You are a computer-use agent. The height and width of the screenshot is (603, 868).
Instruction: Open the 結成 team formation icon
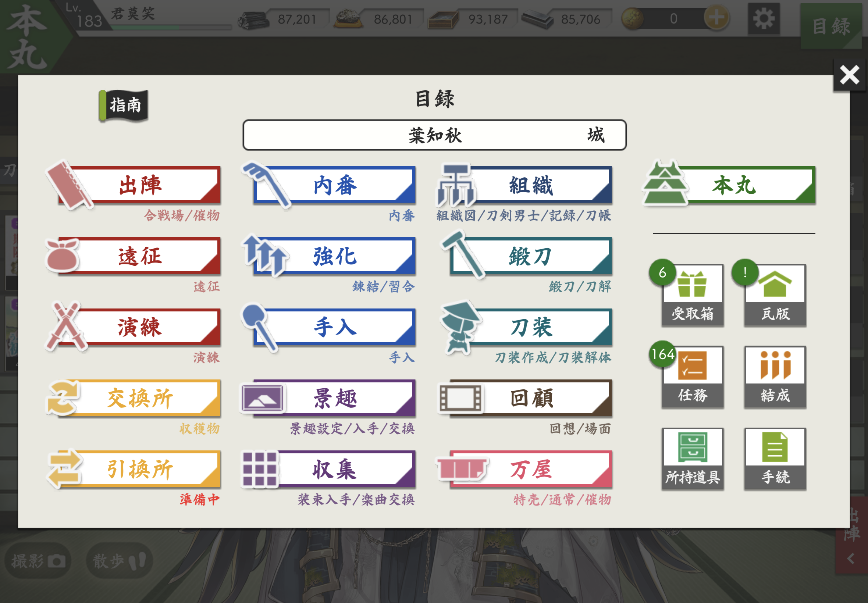click(x=775, y=377)
